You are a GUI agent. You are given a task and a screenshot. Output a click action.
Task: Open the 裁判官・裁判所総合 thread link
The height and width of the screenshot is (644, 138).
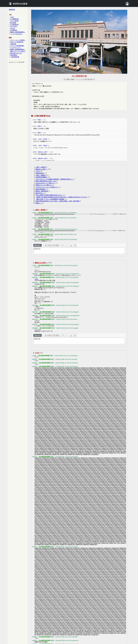[x=42, y=191]
